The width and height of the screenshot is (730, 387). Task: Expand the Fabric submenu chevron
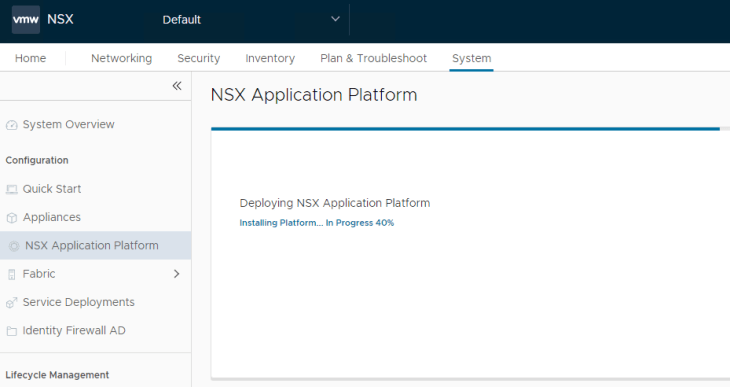click(176, 274)
